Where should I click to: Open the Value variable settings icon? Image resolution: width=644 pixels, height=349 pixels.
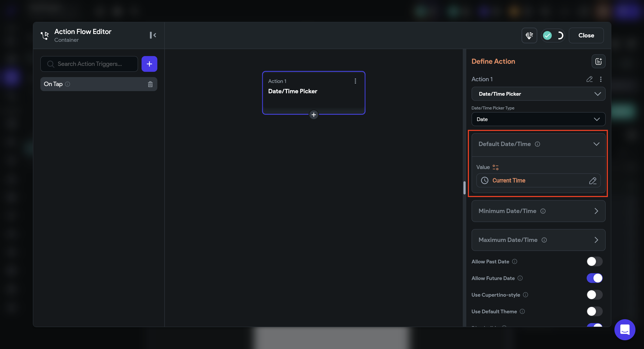(495, 167)
